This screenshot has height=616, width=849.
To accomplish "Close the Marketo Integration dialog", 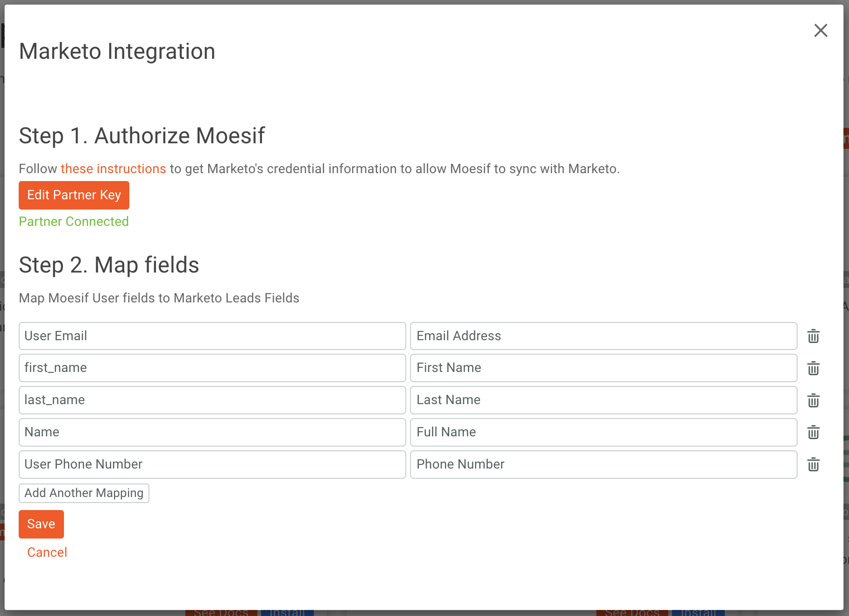I will (821, 31).
